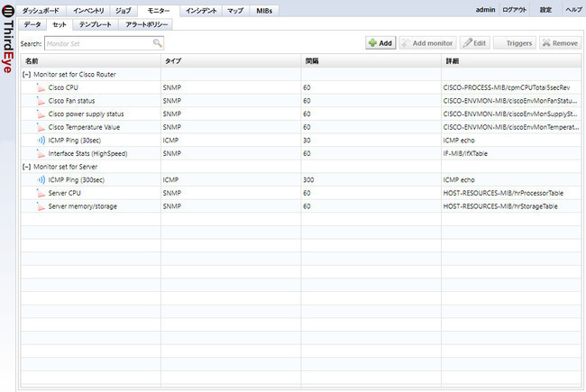
Task: Click the ICMP Ping (300sec) signal icon
Action: click(x=41, y=180)
